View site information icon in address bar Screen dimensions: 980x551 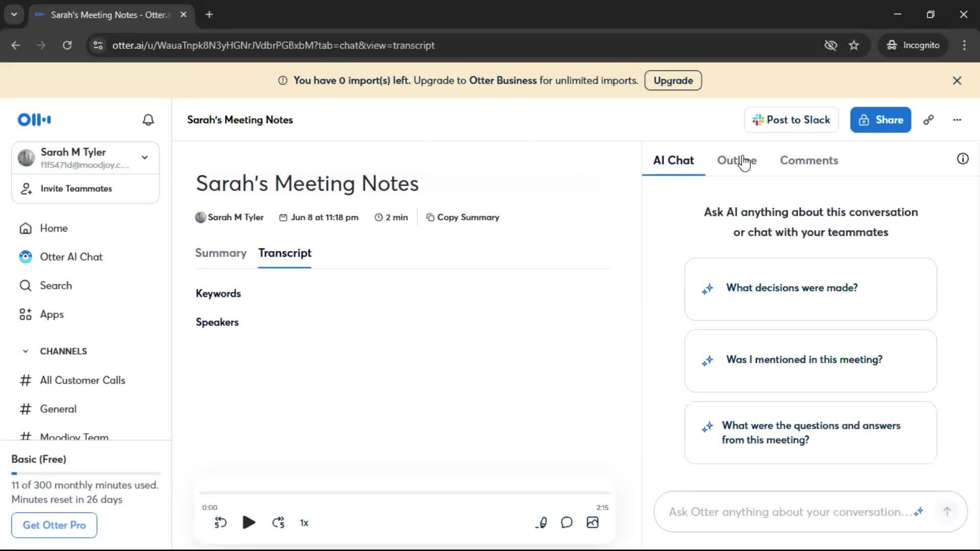98,45
